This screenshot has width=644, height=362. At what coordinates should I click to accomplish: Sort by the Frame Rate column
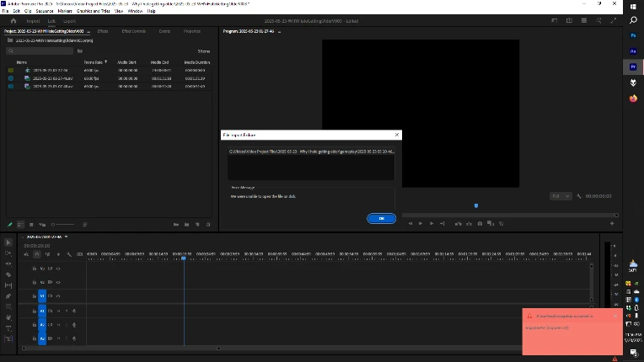coord(94,62)
